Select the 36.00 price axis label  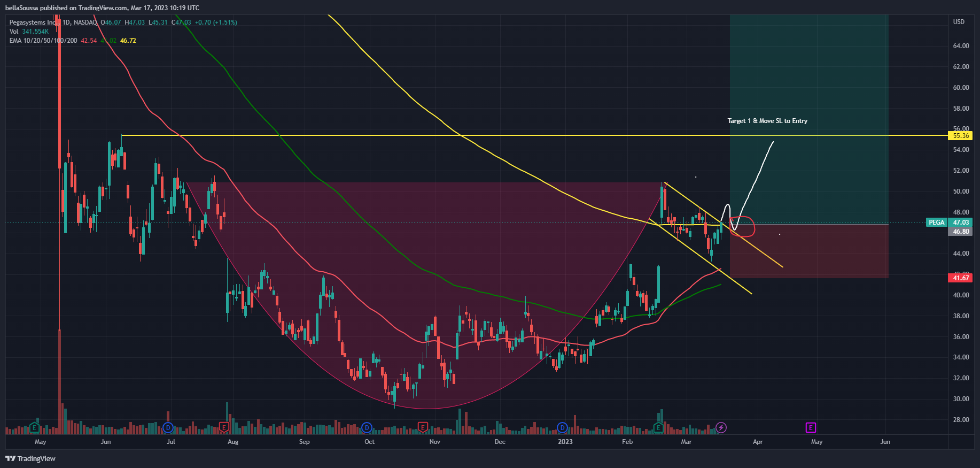tap(961, 337)
